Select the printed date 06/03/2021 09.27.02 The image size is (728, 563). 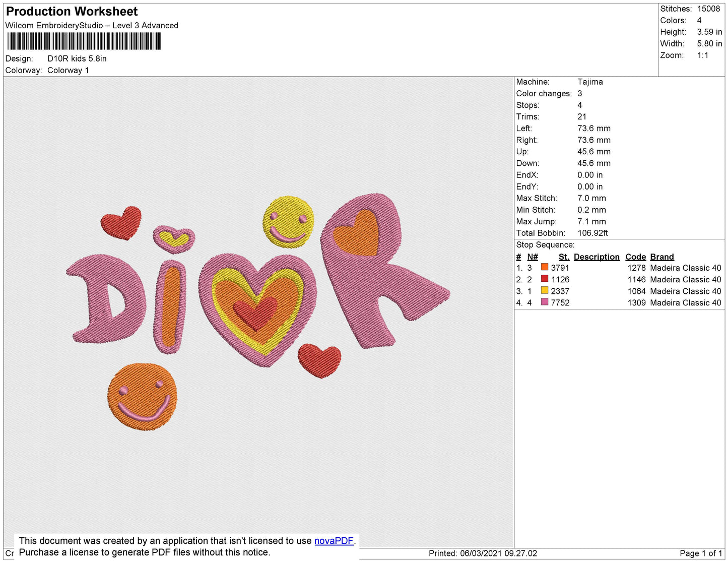pos(498,553)
